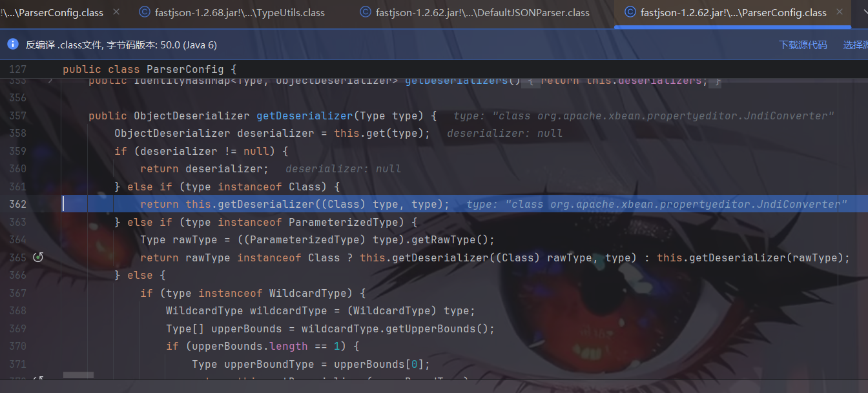
Task: Close the active fastjson-1.2.62 ParserConfig.class tab
Action: point(840,12)
